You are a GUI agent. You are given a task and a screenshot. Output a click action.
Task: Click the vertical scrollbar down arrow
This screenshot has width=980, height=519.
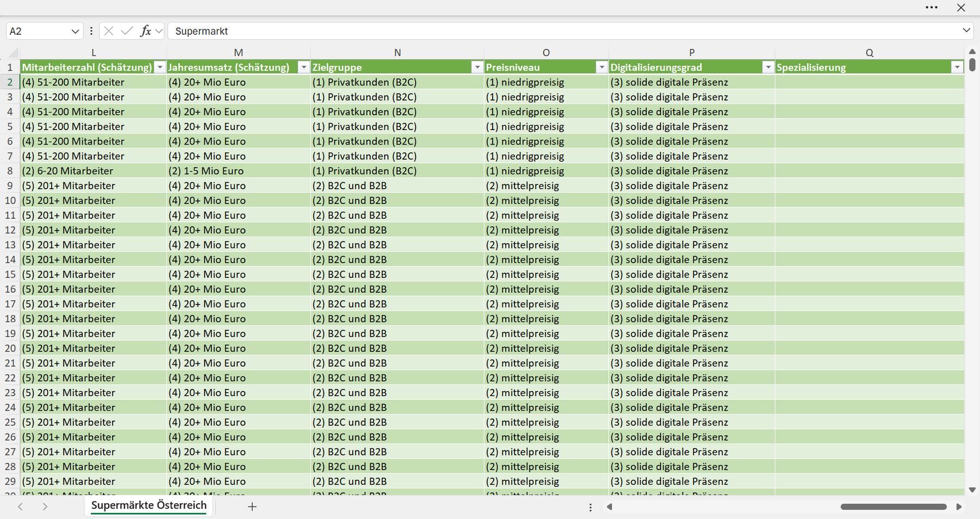[x=972, y=490]
